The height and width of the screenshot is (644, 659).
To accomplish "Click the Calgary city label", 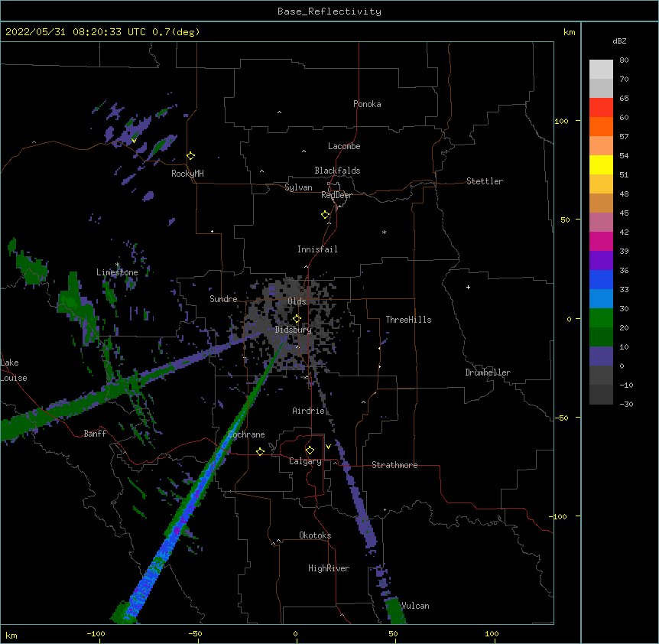I will 305,461.
